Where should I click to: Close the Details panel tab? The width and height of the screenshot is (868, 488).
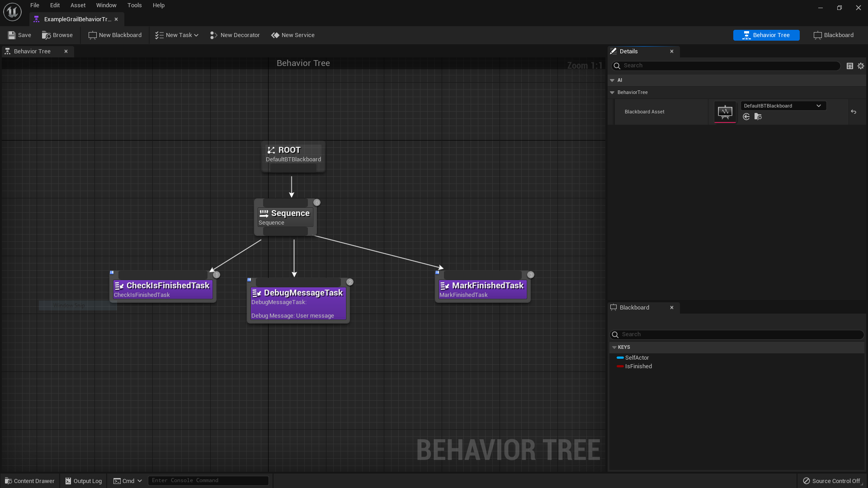point(672,52)
